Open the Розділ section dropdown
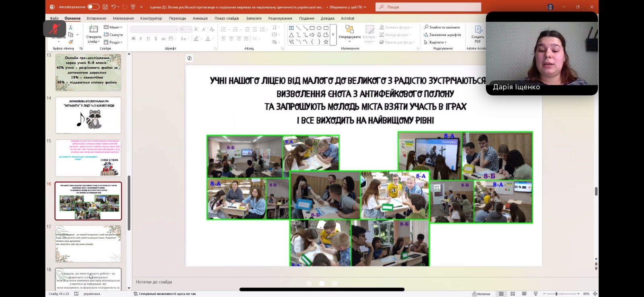644x297 pixels. point(113,42)
